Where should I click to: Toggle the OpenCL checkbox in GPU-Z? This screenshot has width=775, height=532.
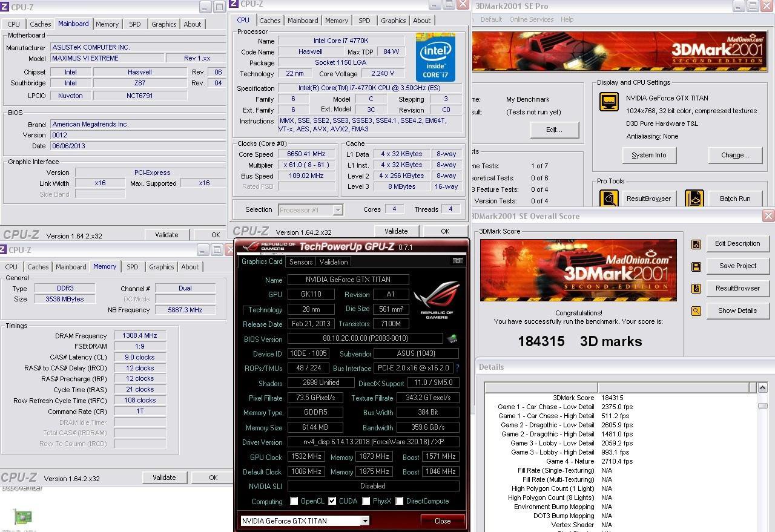click(294, 501)
